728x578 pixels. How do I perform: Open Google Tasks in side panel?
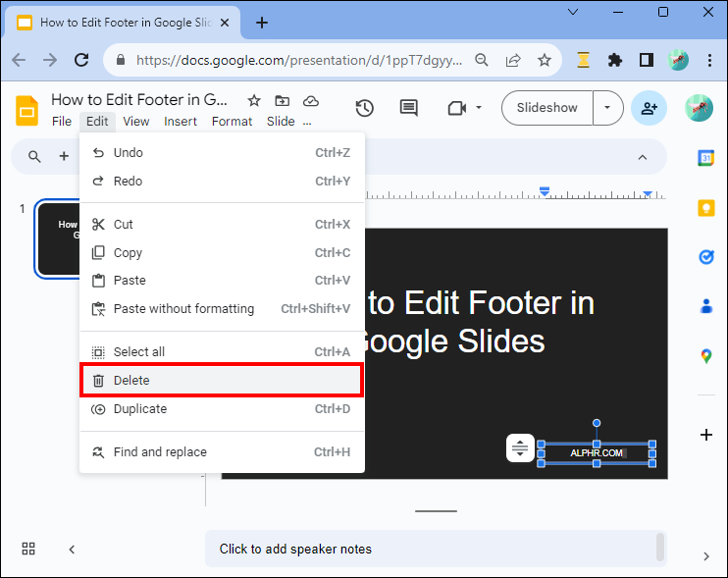[x=705, y=257]
